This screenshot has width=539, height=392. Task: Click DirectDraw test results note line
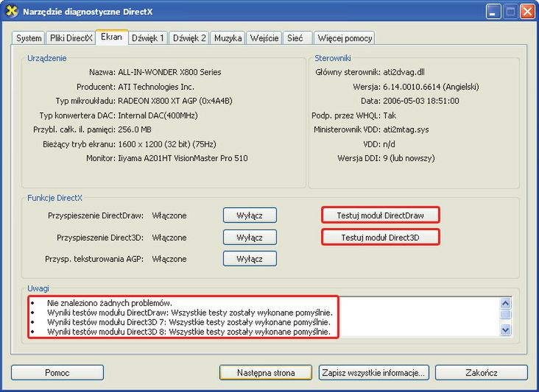point(190,313)
